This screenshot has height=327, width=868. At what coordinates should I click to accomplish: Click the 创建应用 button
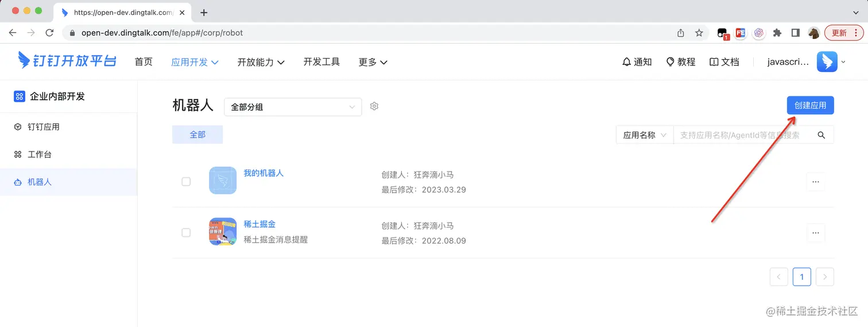[810, 106]
